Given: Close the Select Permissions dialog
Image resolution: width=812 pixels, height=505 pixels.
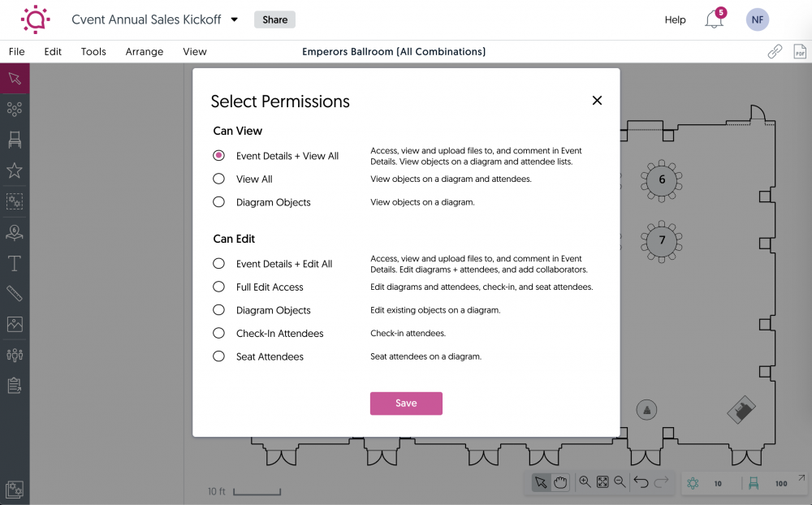Looking at the screenshot, I should coord(597,101).
